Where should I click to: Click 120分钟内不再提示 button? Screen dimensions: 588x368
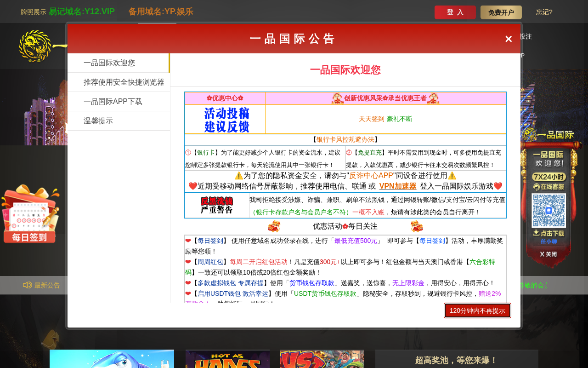tap(477, 310)
